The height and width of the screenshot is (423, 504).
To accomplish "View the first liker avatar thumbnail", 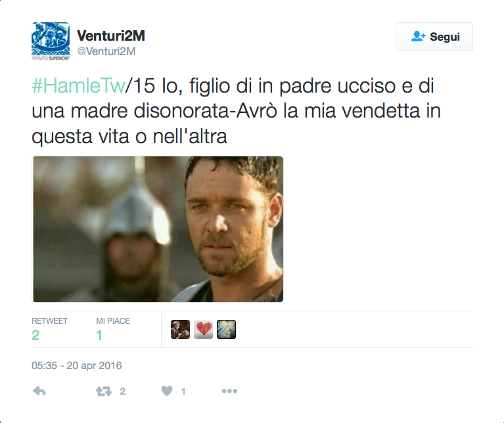I will 180,329.
